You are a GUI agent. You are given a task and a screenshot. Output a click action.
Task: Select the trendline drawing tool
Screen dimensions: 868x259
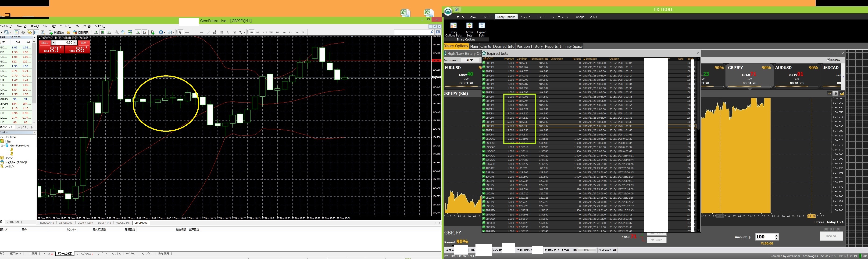[x=208, y=32]
